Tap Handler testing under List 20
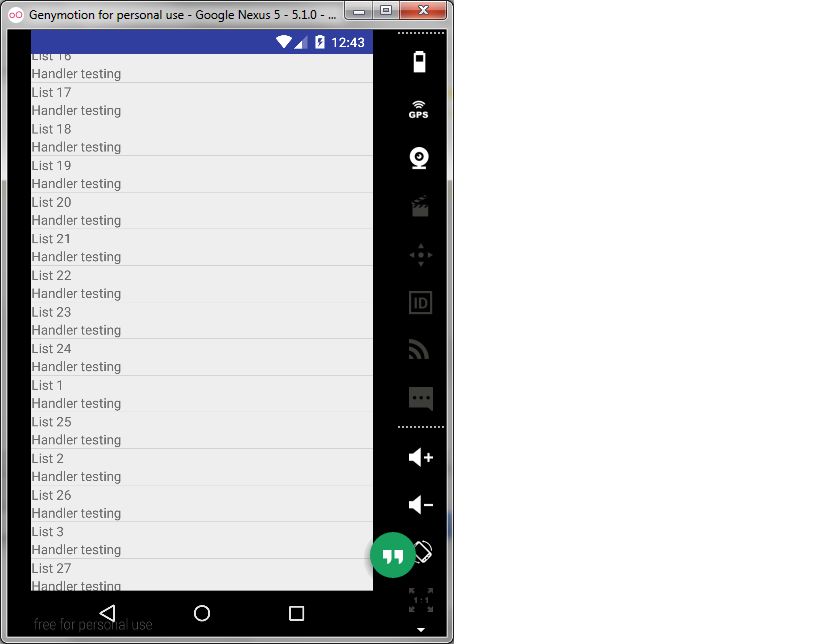Screen dimensions: 819x644 point(76,220)
